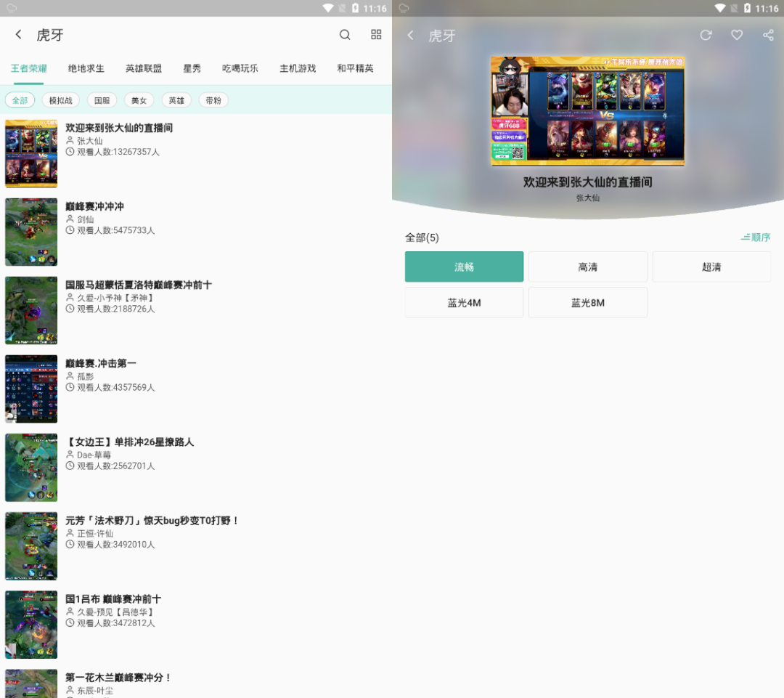Select viewer count 观看人数:13267357人
Image resolution: width=784 pixels, height=698 pixels.
(x=118, y=152)
